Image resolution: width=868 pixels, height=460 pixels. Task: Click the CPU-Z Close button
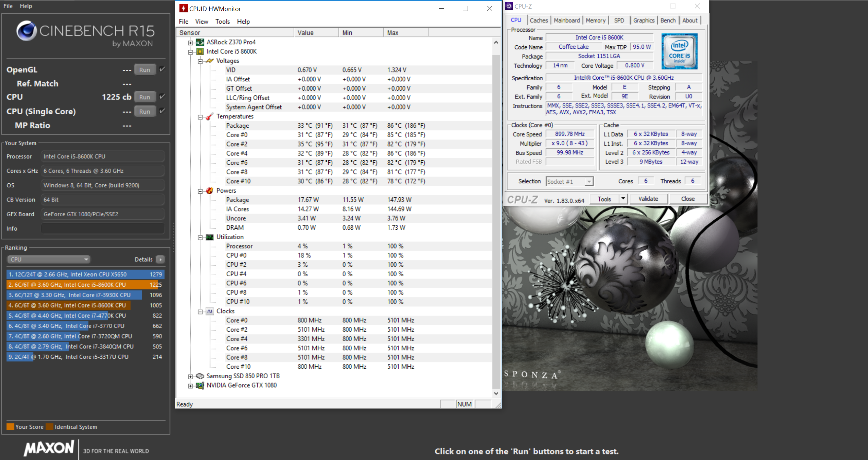click(688, 199)
